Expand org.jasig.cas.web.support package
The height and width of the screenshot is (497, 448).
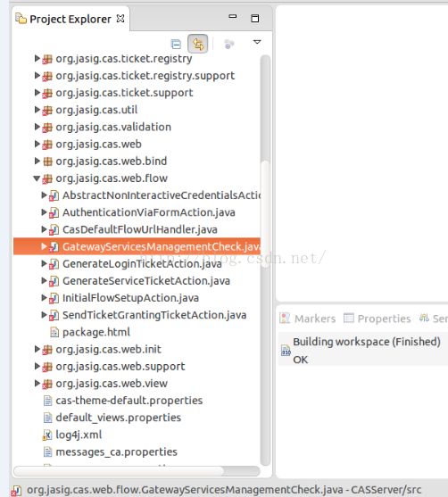[x=37, y=366]
